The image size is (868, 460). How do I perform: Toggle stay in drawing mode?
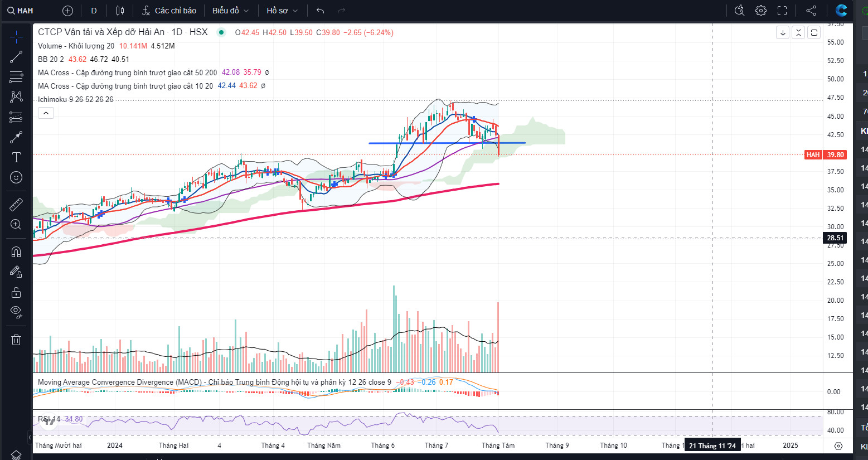point(16,272)
